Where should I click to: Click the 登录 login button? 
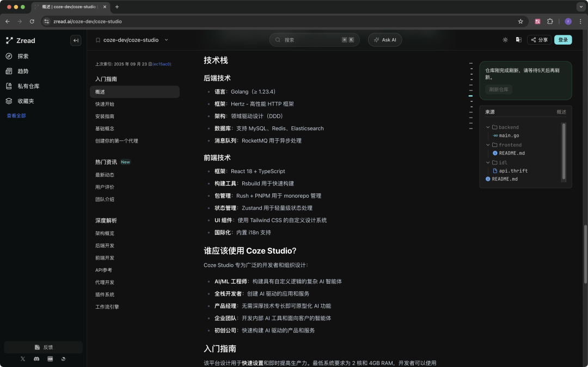pos(563,40)
